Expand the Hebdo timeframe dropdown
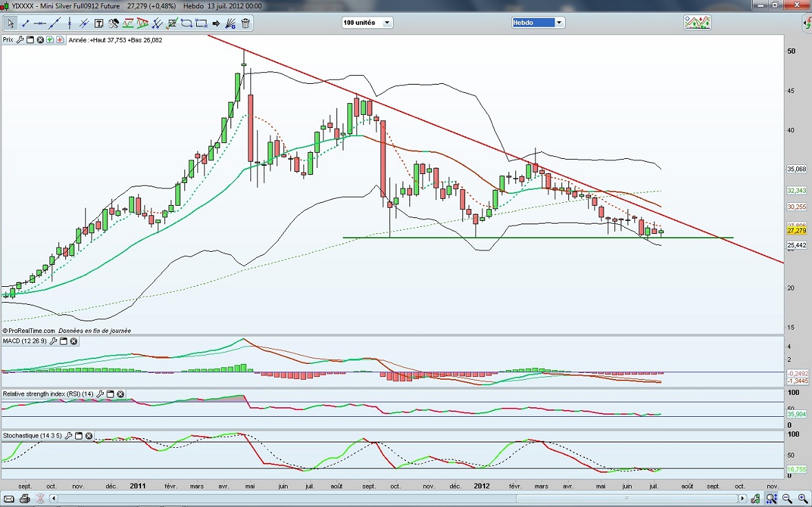 pos(559,23)
